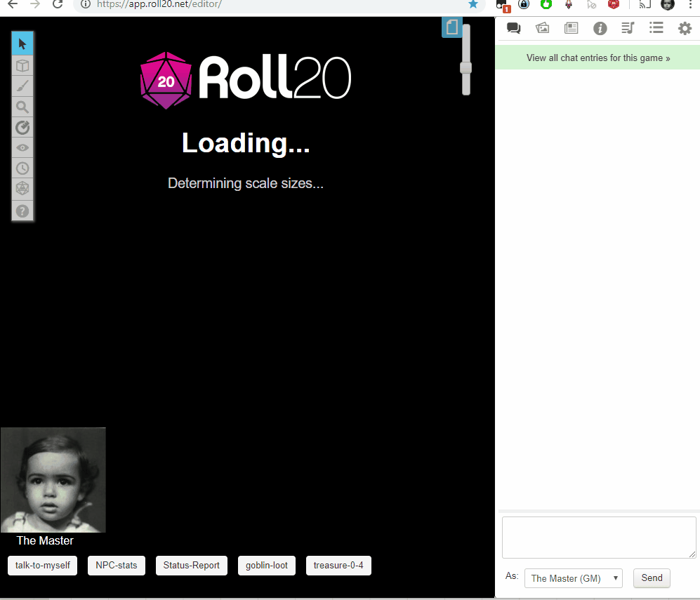The height and width of the screenshot is (600, 700).
Task: Run the Status-Report macro
Action: coord(191,565)
